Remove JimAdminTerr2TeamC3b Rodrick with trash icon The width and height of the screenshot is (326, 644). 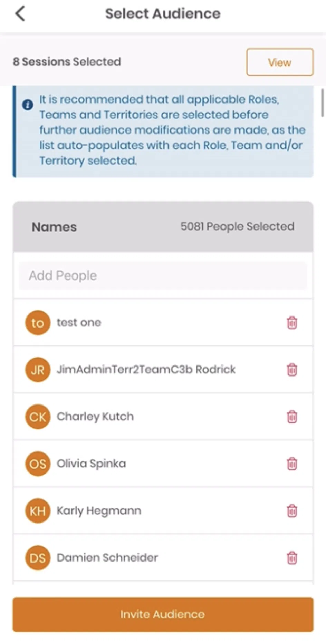click(x=292, y=370)
